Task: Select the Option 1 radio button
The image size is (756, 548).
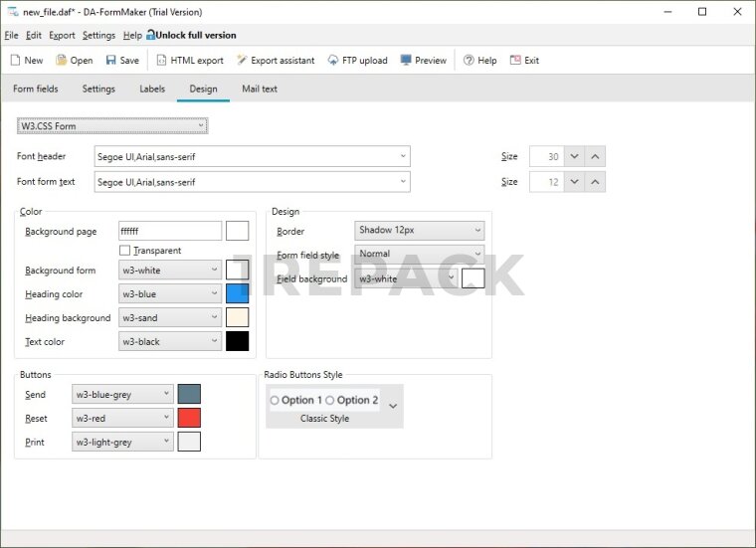Action: click(x=275, y=401)
